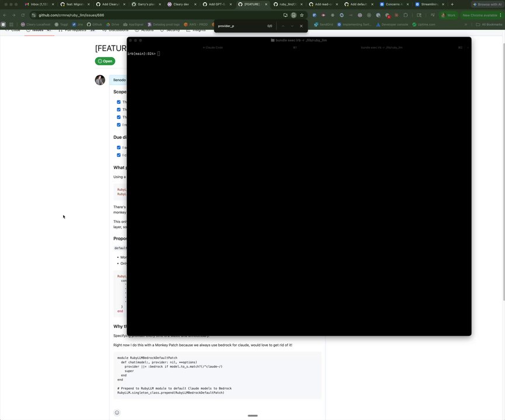Image resolution: width=505 pixels, height=420 pixels.
Task: Click the install app icon in address bar
Action: point(285,15)
